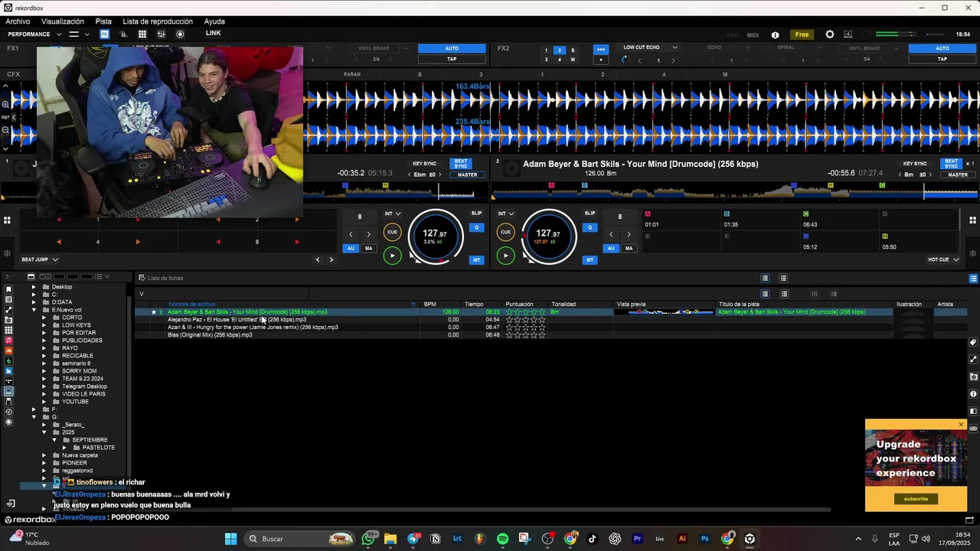Viewport: 980px width, 551px height.
Task: Set deck 2 as MASTER
Action: click(x=958, y=174)
